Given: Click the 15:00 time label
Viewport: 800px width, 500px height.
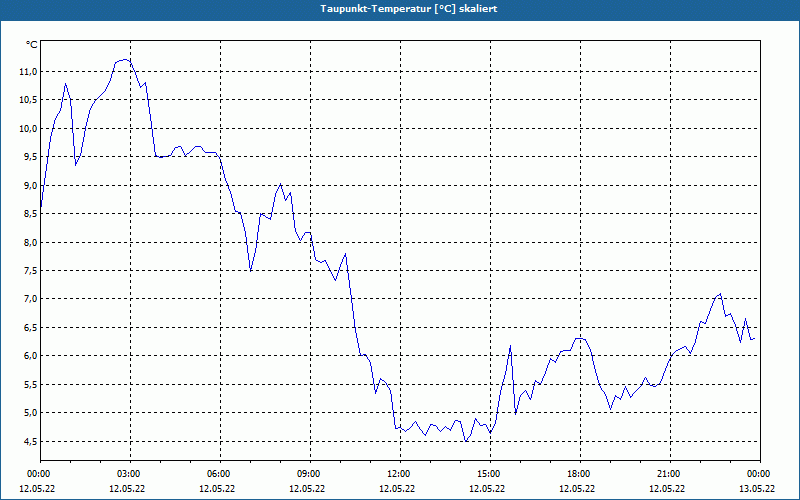Looking at the screenshot, I should 490,474.
